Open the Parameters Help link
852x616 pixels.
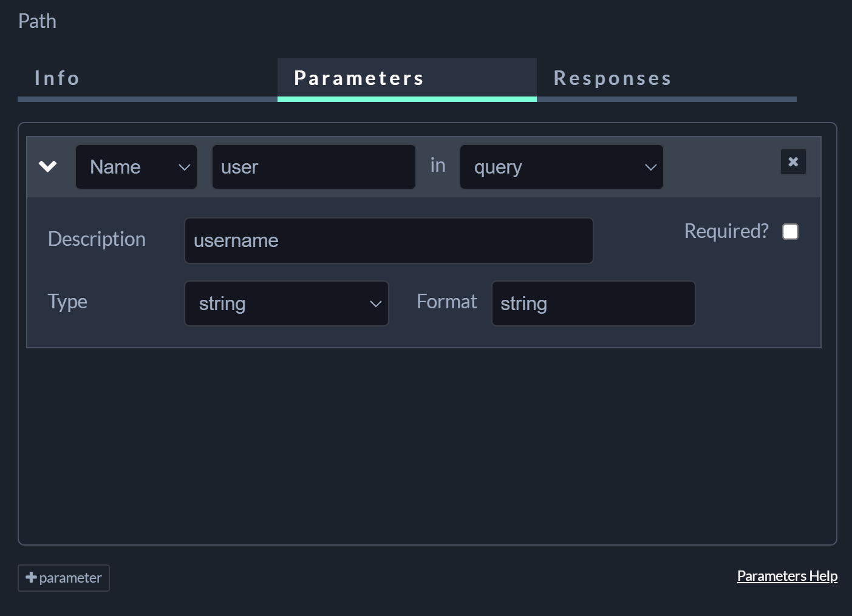(x=787, y=576)
